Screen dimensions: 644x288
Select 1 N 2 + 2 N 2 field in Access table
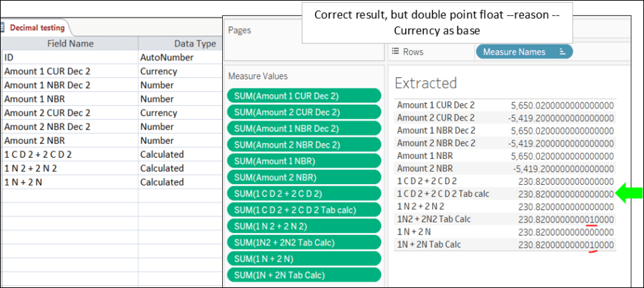click(x=71, y=168)
